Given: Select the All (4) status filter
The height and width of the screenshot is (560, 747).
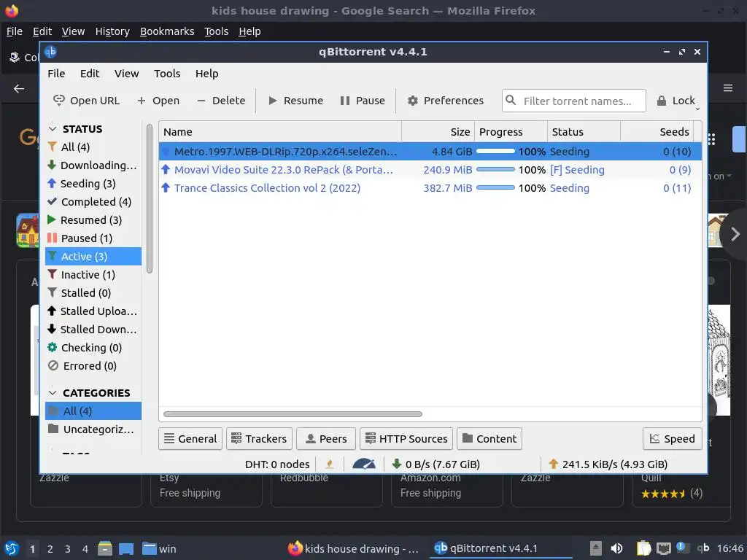Looking at the screenshot, I should coord(93,147).
